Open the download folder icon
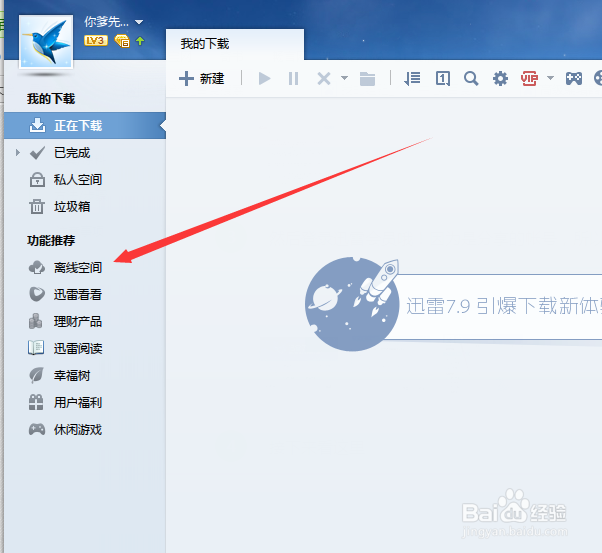The height and width of the screenshot is (553, 602). click(367, 79)
